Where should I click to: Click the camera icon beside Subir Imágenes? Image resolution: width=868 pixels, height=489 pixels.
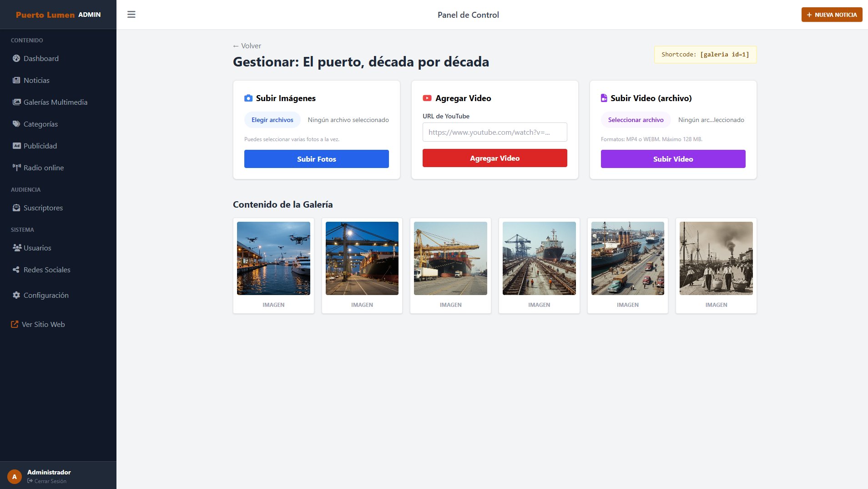point(248,98)
